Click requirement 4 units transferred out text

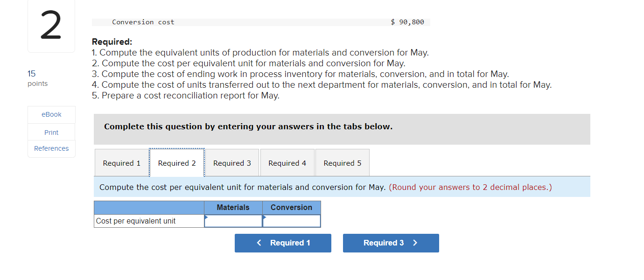click(x=322, y=85)
